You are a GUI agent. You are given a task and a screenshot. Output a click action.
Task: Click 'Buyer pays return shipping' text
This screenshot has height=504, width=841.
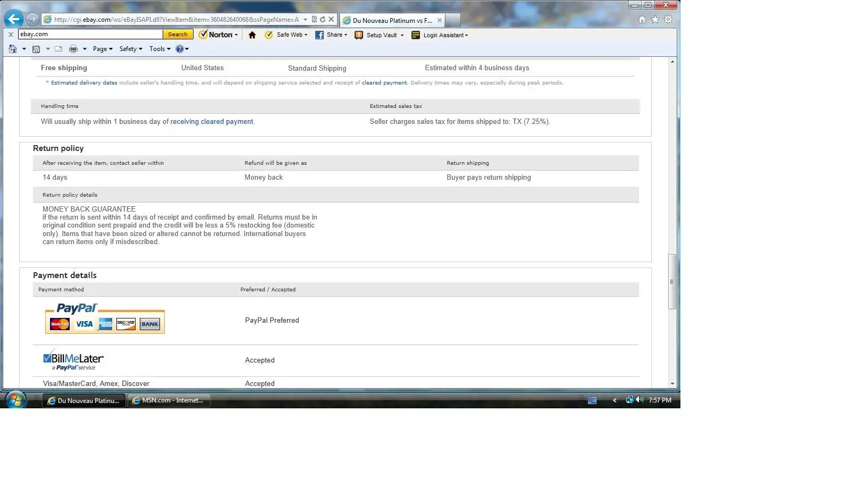pos(489,178)
